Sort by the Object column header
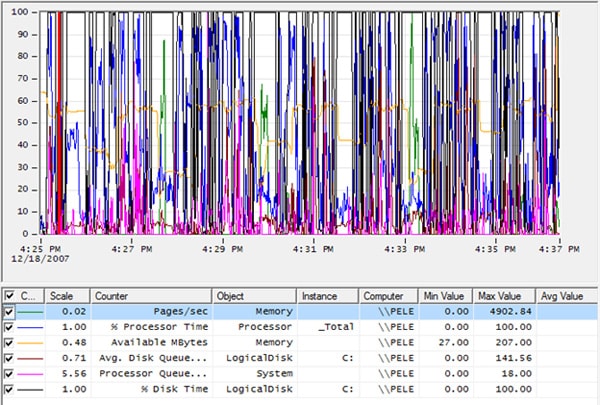Viewport: 600px width, 405px height. (x=254, y=296)
